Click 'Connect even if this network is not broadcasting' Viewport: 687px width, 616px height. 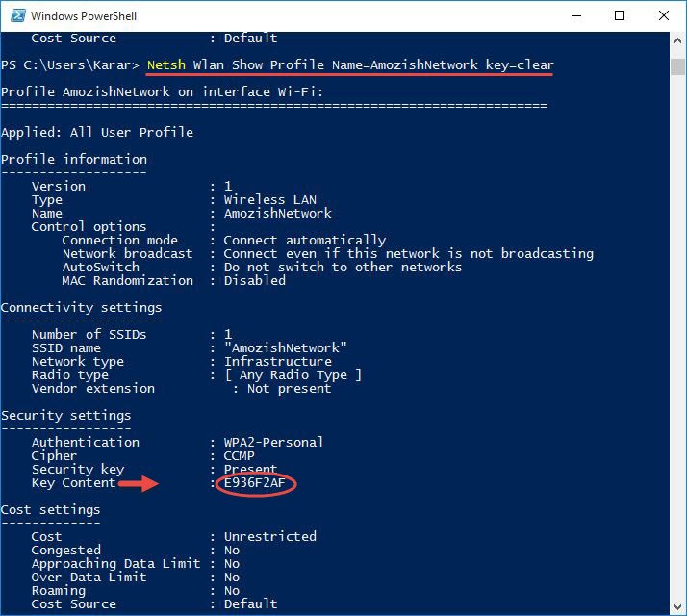click(x=408, y=254)
